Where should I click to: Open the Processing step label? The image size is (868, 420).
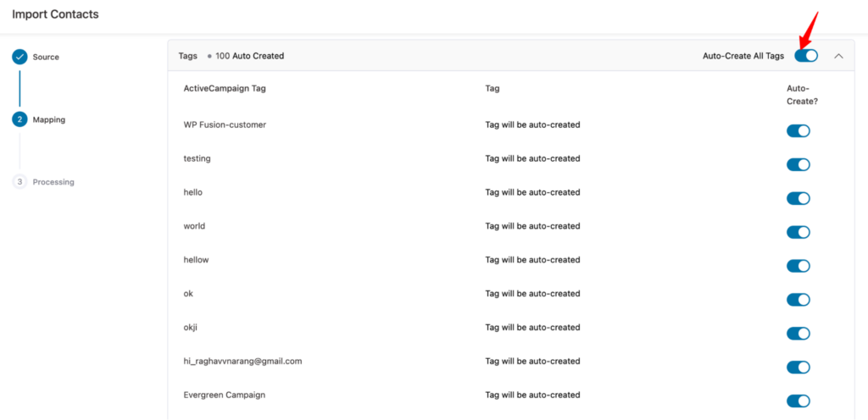point(53,182)
